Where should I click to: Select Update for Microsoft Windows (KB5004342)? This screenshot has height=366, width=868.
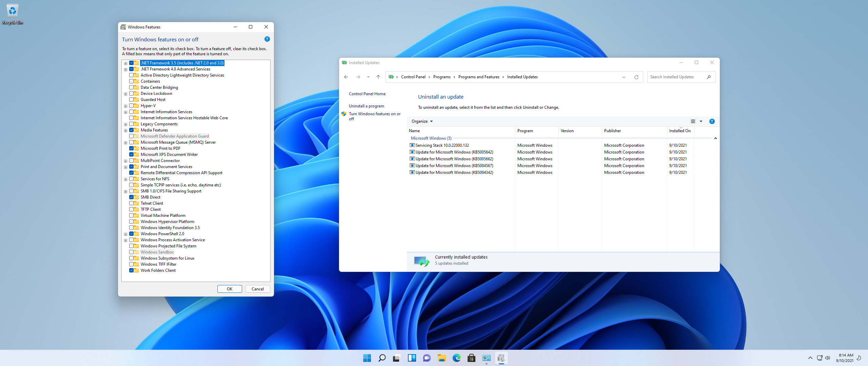(x=454, y=172)
